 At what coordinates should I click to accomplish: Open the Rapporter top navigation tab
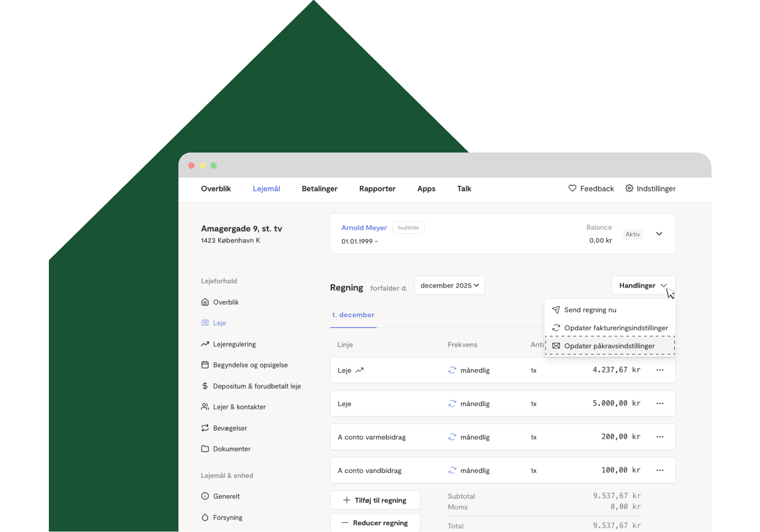click(377, 189)
